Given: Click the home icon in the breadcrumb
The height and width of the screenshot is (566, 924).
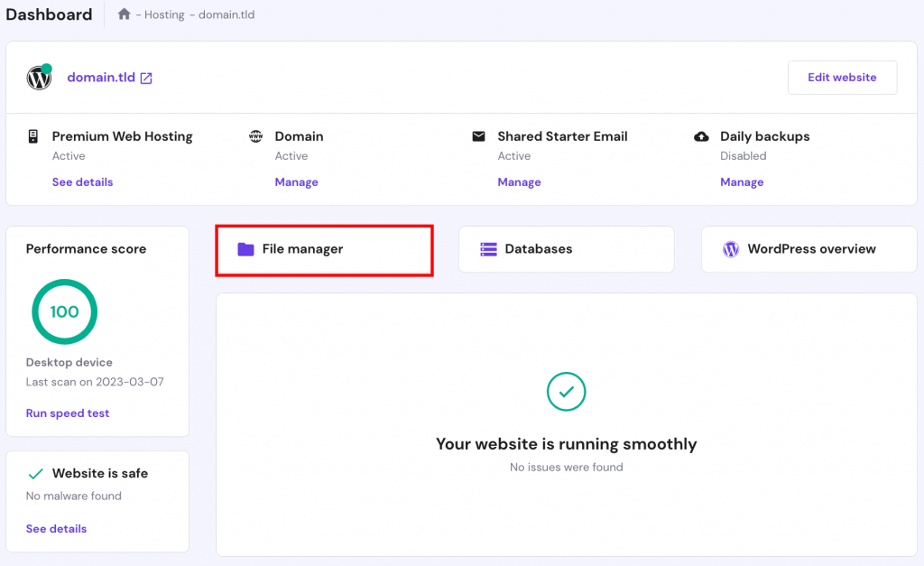Looking at the screenshot, I should pos(125,14).
